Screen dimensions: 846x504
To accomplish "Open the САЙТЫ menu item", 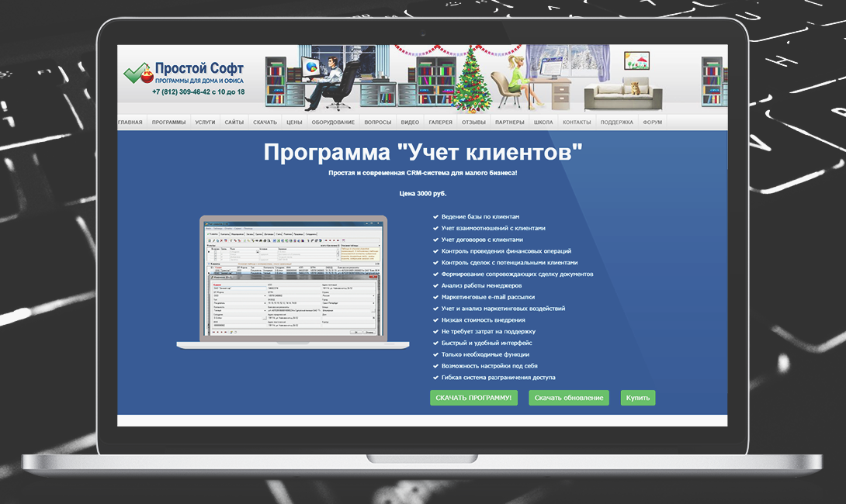I will 234,123.
